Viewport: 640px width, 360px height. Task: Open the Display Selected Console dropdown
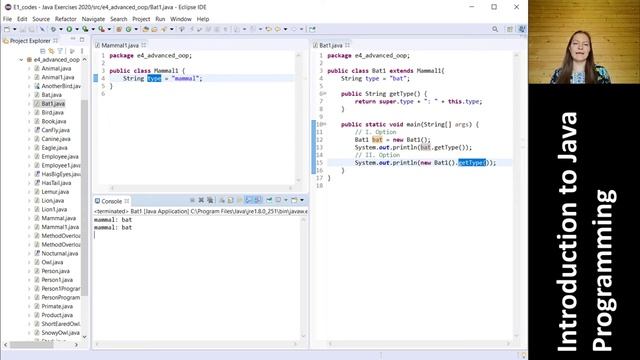pos(286,200)
